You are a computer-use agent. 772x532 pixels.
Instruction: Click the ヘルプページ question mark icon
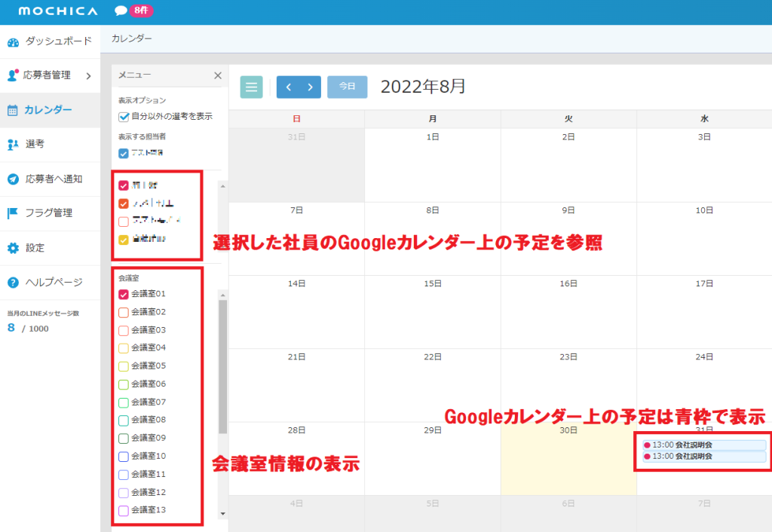(x=13, y=283)
